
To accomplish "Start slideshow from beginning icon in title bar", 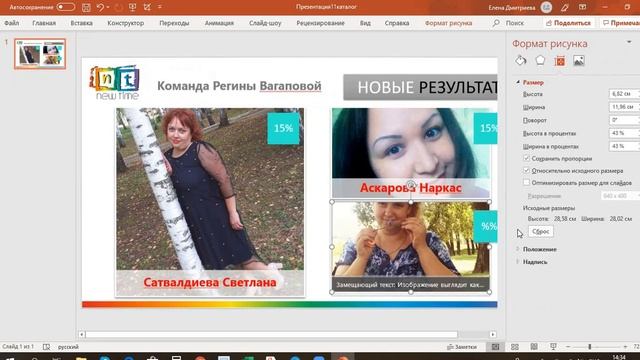I will [x=132, y=7].
